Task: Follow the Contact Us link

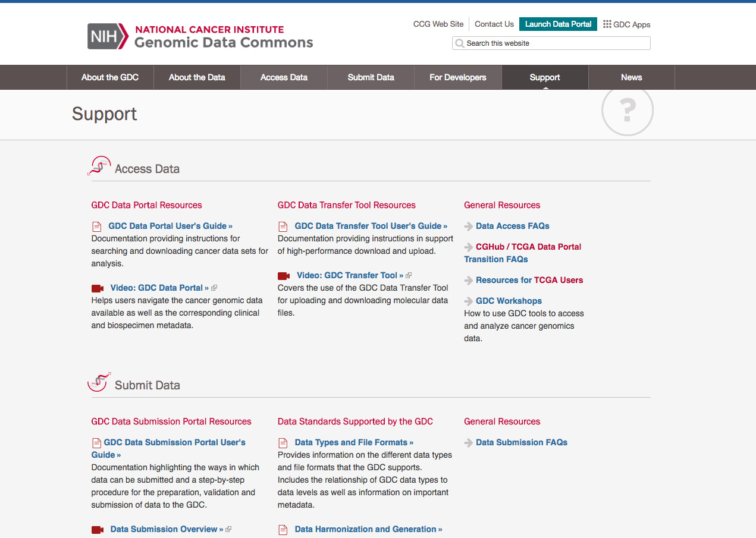Action: pos(494,24)
